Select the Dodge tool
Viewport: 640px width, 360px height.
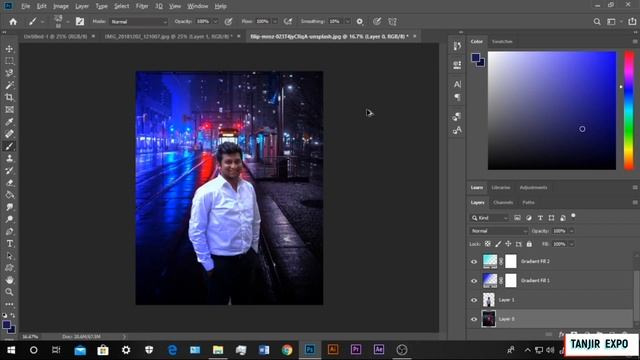click(x=9, y=219)
